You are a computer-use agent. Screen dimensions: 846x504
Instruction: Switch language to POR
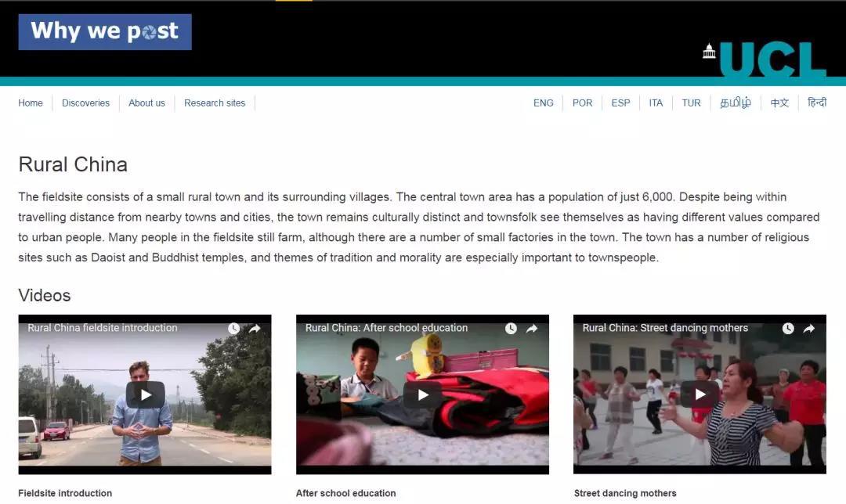(x=582, y=103)
